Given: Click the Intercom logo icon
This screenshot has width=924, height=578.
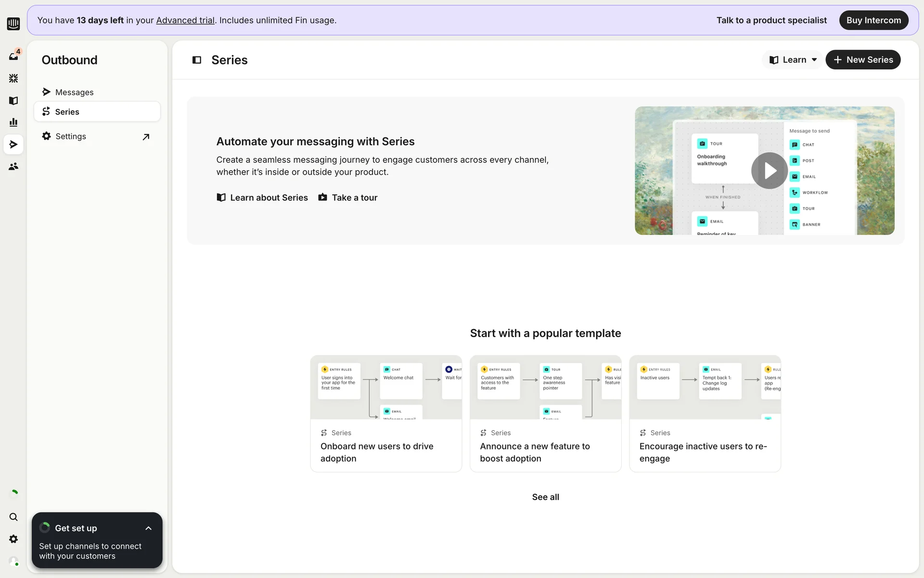Looking at the screenshot, I should (x=13, y=23).
